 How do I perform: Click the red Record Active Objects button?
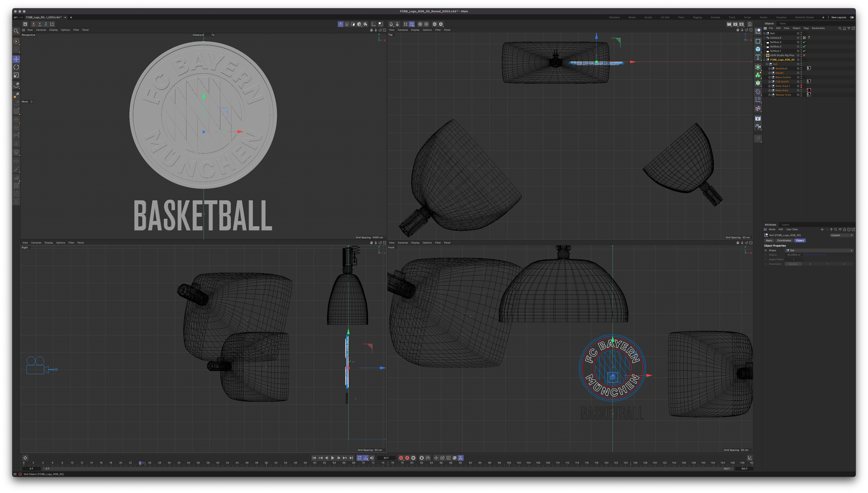(x=401, y=458)
